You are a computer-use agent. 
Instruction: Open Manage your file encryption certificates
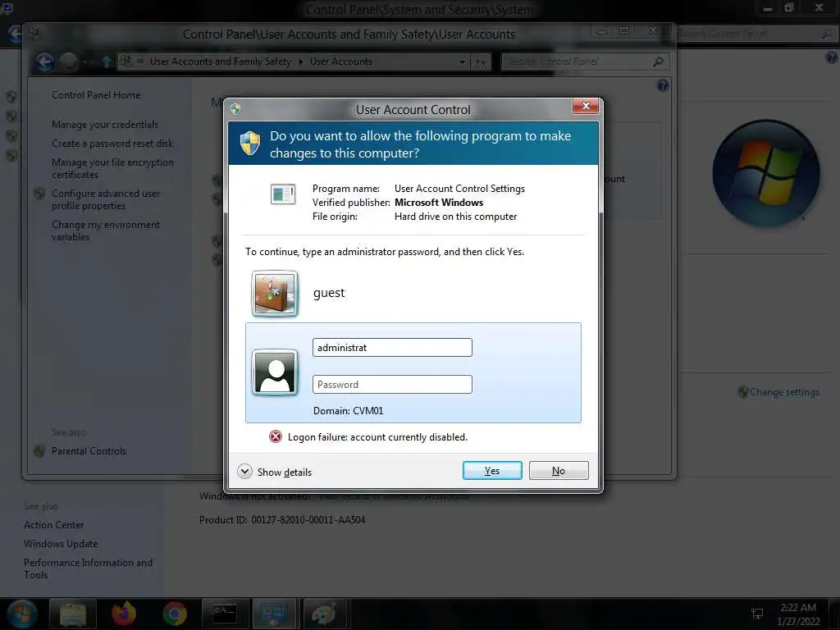112,168
